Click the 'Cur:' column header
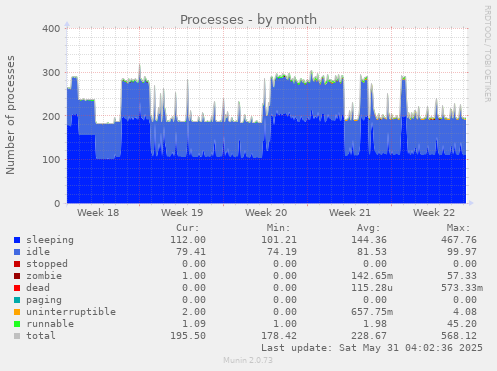The height and width of the screenshot is (371, 497). point(188,228)
